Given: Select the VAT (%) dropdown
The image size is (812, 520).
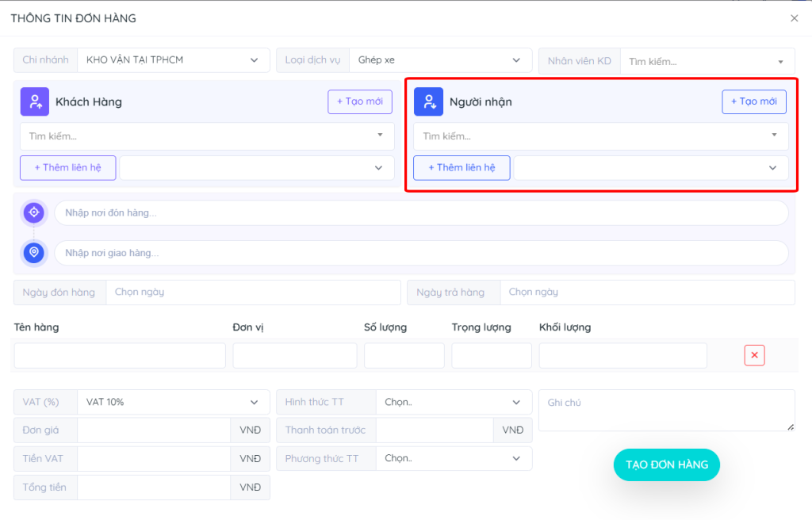Looking at the screenshot, I should 173,402.
